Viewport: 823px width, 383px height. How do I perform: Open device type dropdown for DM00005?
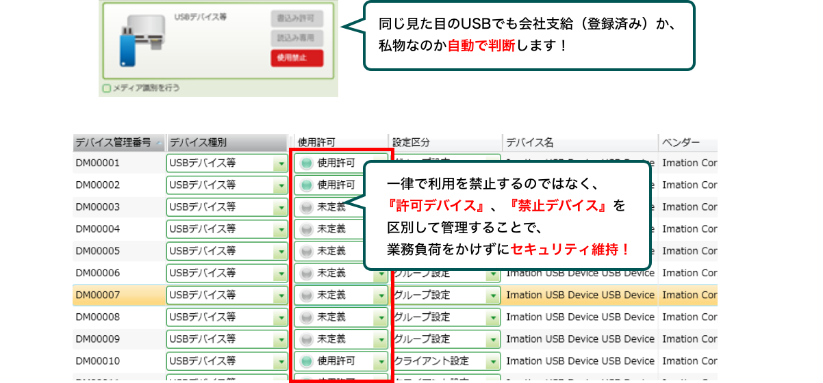point(281,251)
